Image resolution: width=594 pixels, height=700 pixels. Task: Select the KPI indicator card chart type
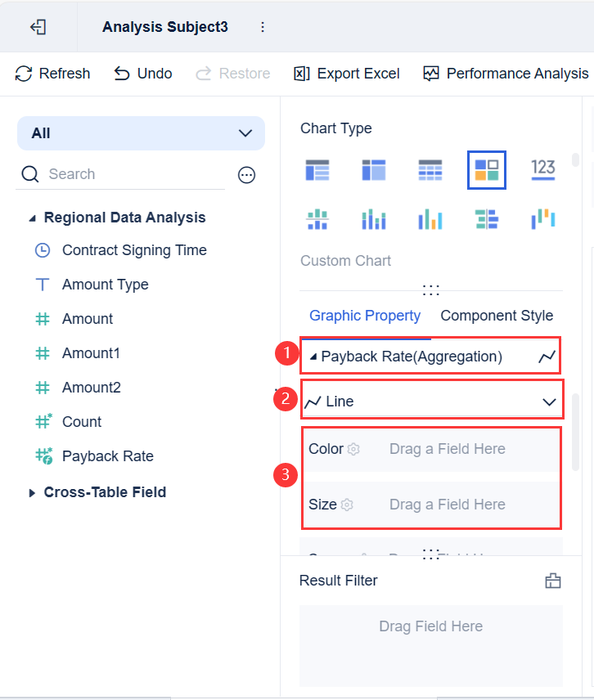[x=542, y=169]
